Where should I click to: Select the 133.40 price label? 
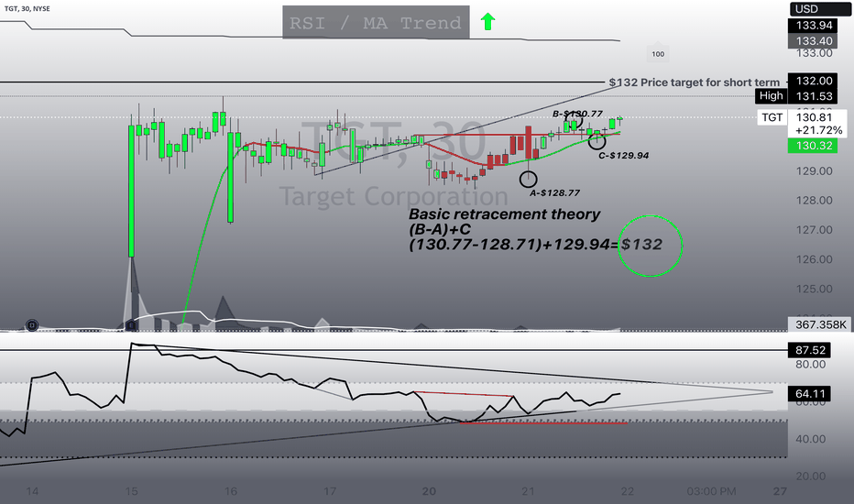(814, 41)
